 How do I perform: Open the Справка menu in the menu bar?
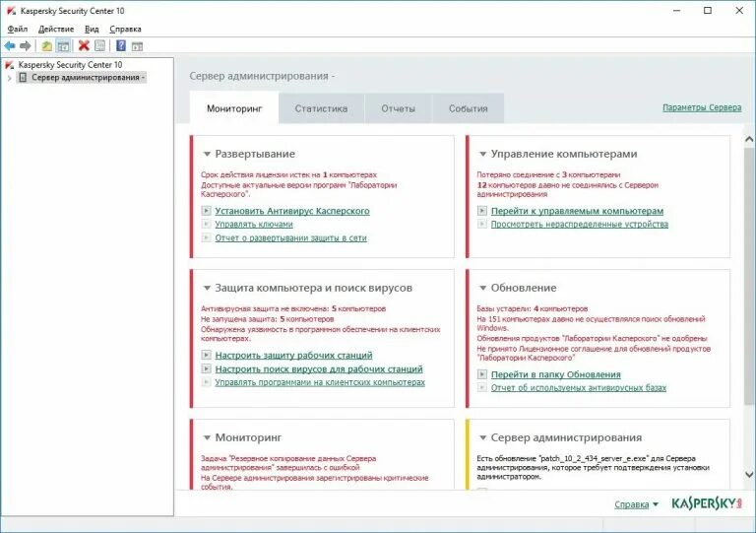(x=125, y=29)
